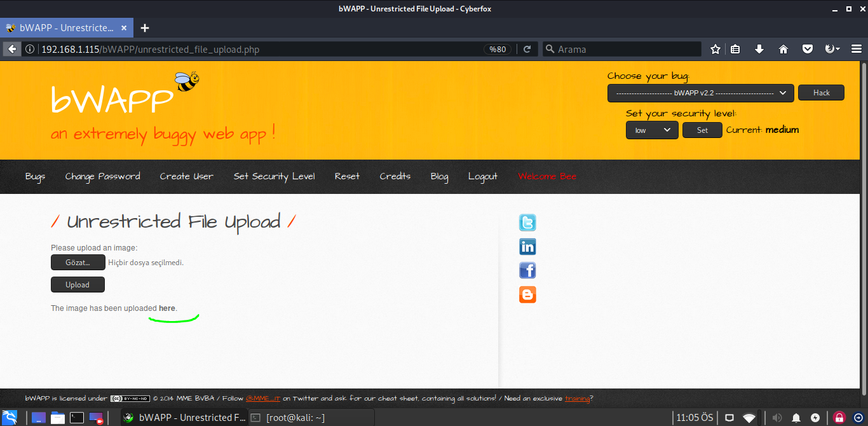
Task: Open a new tab with plus icon
Action: pyautogui.click(x=145, y=28)
